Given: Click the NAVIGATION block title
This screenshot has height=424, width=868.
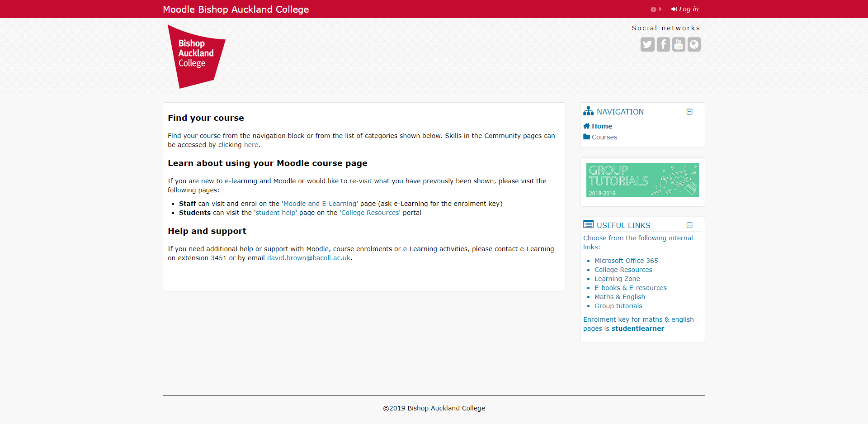Looking at the screenshot, I should 620,112.
